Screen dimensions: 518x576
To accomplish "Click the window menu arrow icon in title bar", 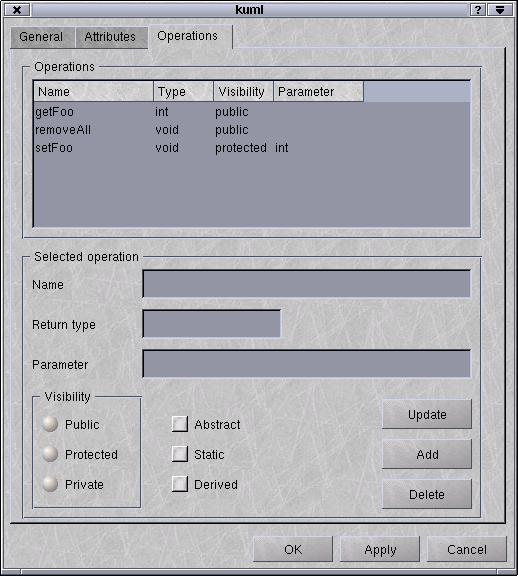I will point(500,10).
